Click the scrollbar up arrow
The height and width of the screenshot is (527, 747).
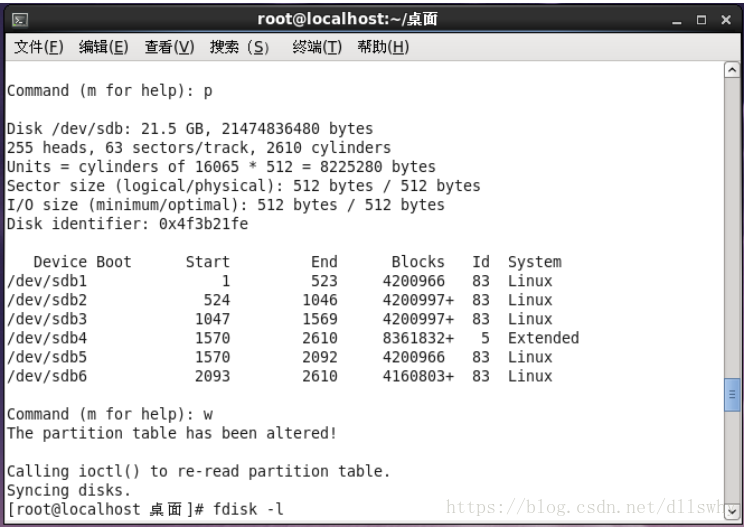[x=732, y=70]
